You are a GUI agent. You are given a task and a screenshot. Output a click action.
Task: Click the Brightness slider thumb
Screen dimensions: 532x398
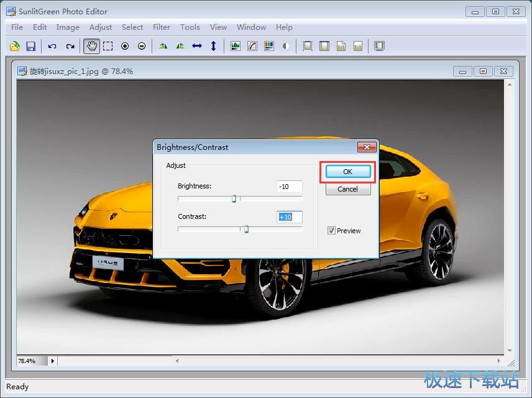point(234,198)
